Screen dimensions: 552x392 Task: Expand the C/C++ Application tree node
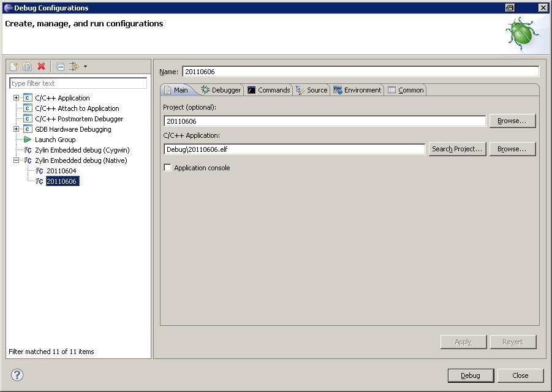pyautogui.click(x=17, y=98)
